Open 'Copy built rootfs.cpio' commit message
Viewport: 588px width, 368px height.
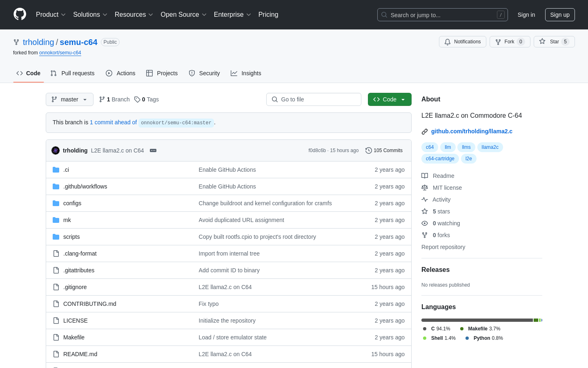[x=257, y=237]
